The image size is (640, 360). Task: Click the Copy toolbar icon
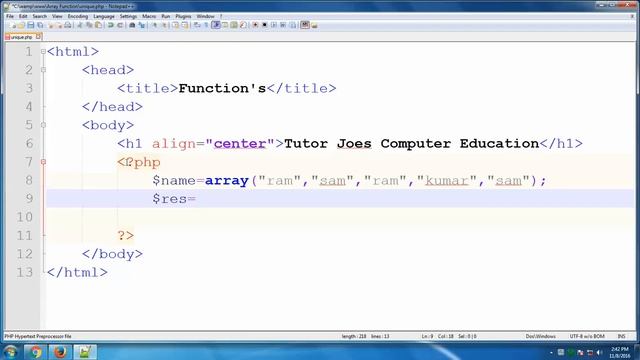[89, 25]
